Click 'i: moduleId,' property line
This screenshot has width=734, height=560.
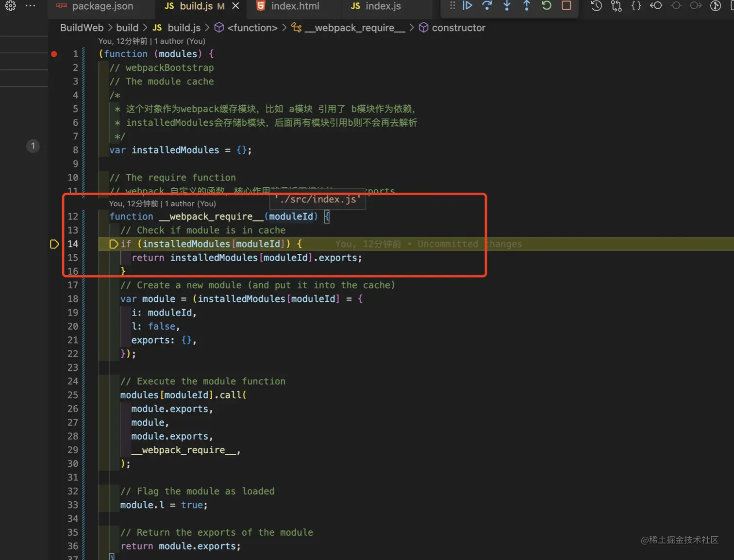click(164, 313)
